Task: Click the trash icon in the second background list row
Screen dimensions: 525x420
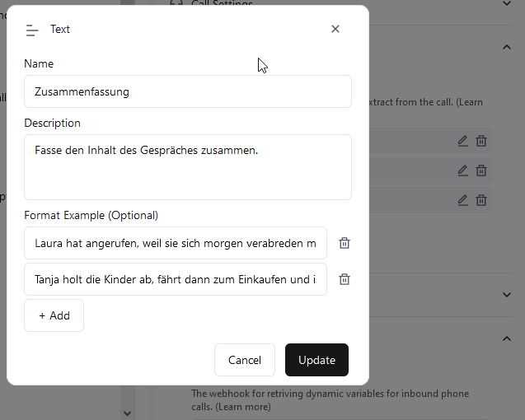Action: point(481,170)
